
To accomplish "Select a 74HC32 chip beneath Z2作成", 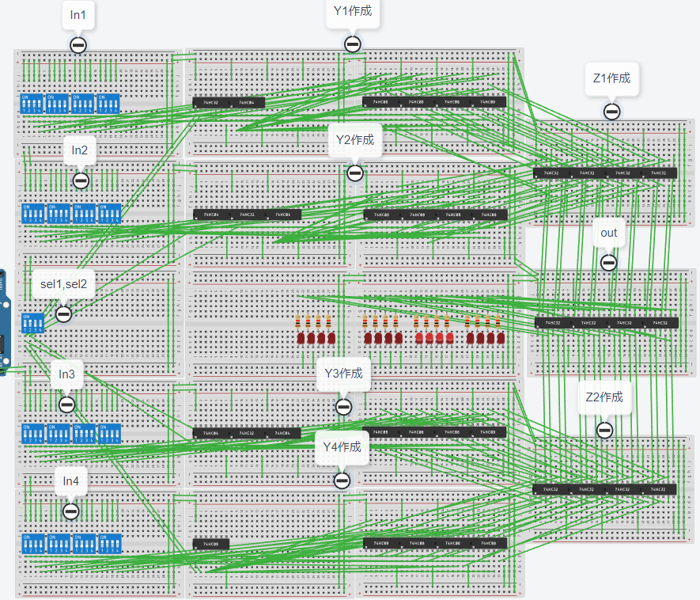I will point(550,490).
